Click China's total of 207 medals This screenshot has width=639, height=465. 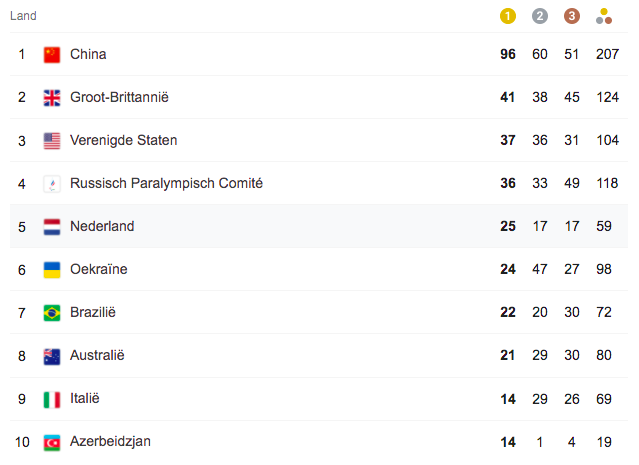coord(607,54)
